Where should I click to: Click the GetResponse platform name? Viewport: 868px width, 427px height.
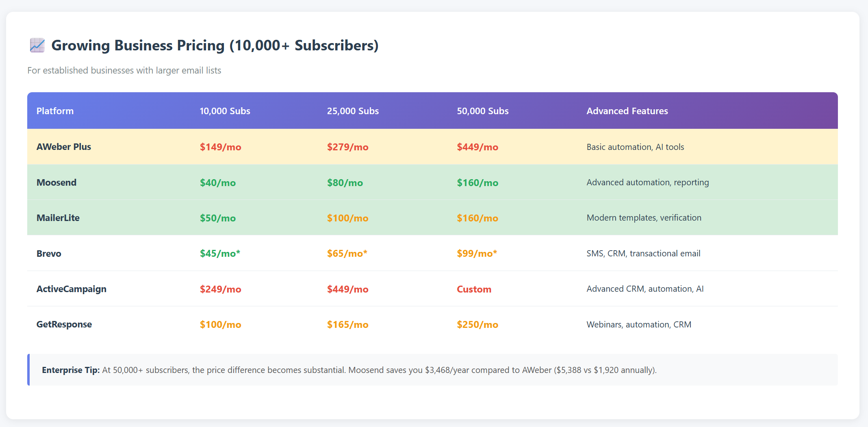(x=64, y=324)
